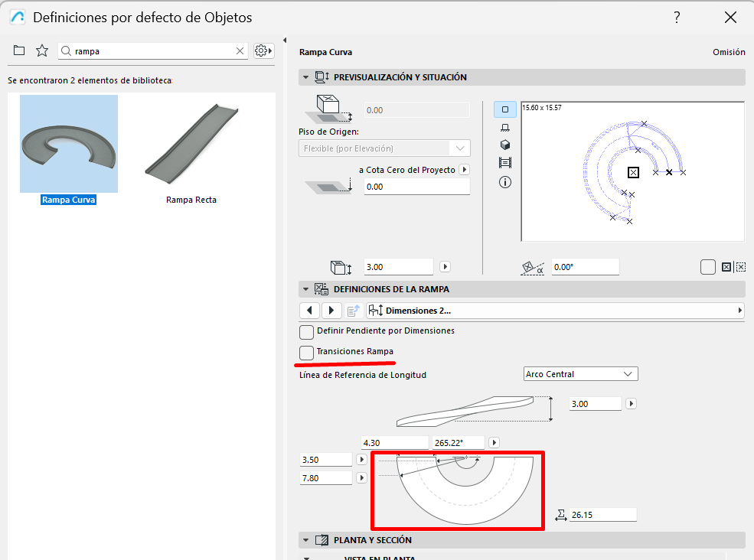Open the Dimensiones 2 page selector

point(554,311)
